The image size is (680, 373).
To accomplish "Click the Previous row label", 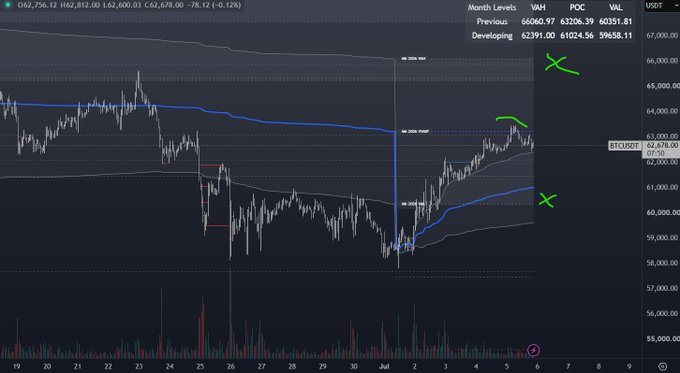I will [492, 21].
